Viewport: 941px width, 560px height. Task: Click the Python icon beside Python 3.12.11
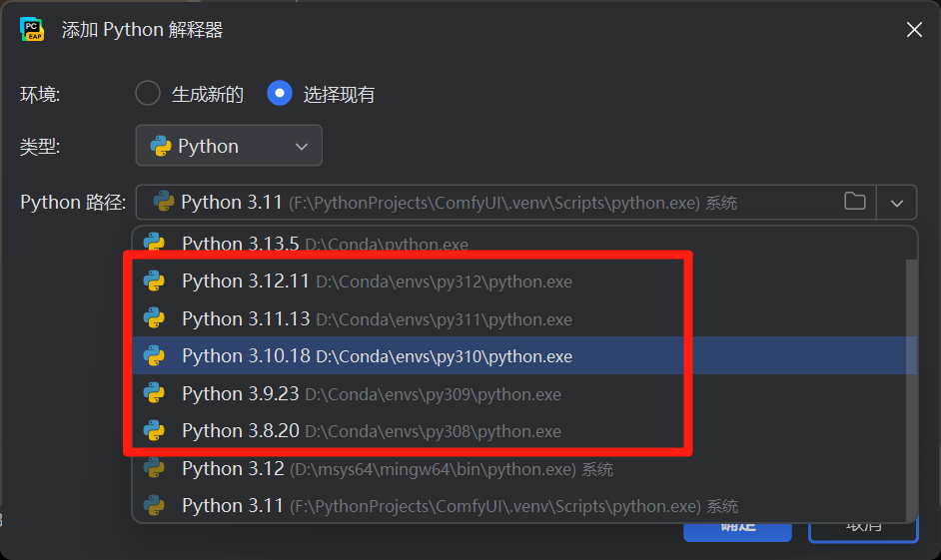click(154, 280)
